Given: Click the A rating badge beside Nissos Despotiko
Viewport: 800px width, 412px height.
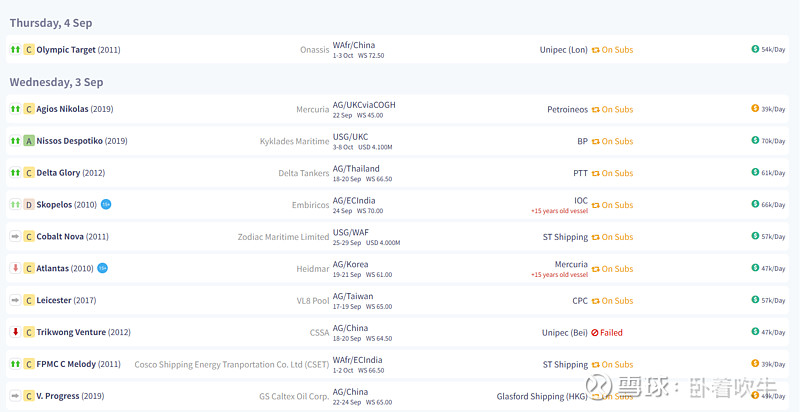Looking at the screenshot, I should 29,141.
